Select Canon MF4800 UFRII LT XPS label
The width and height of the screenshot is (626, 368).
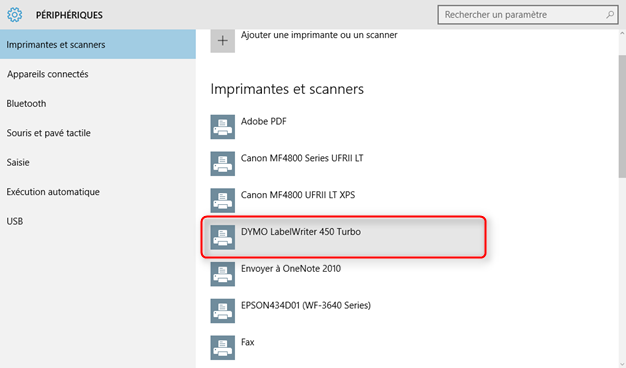pos(298,195)
